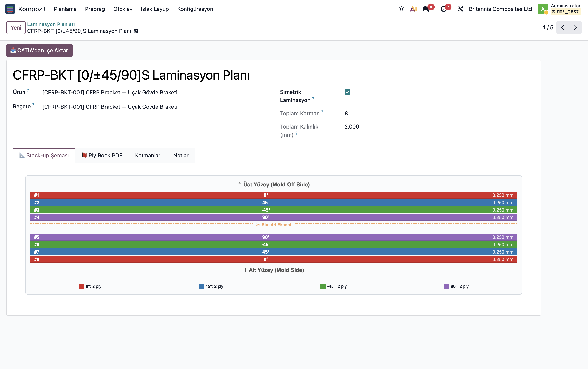Go back to Laminasyon Planları breadcrumb
This screenshot has height=369, width=588.
click(51, 24)
